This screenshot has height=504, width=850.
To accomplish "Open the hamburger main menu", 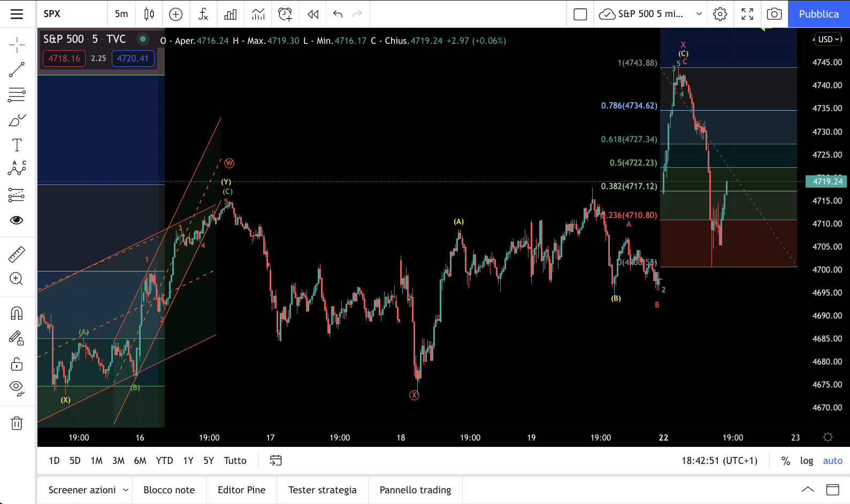I will (17, 14).
